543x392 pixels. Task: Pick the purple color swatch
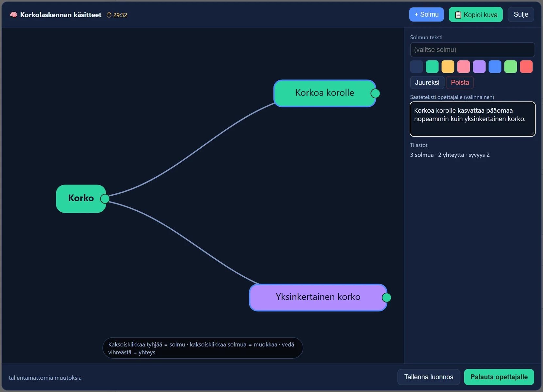click(x=479, y=67)
